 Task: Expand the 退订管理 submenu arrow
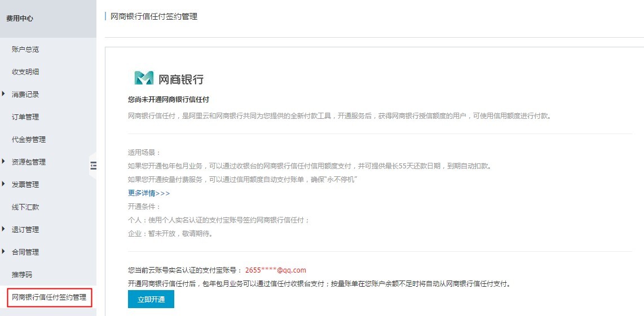(4, 229)
